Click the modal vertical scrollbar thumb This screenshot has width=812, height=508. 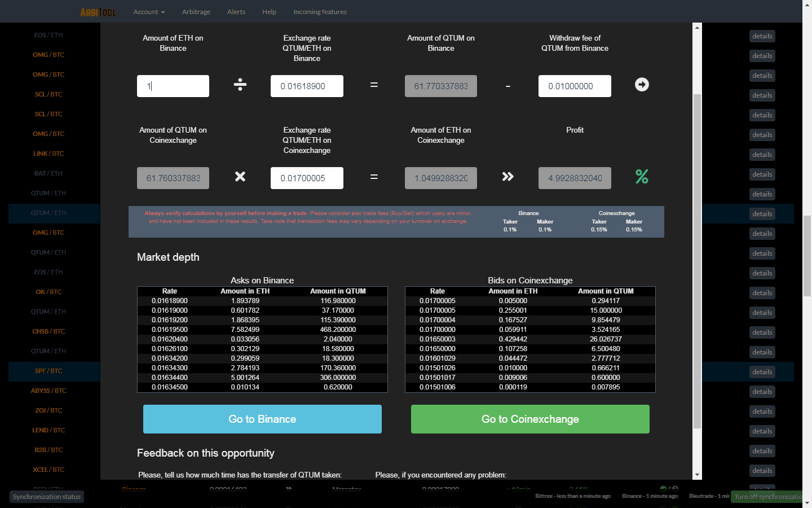pyautogui.click(x=698, y=261)
